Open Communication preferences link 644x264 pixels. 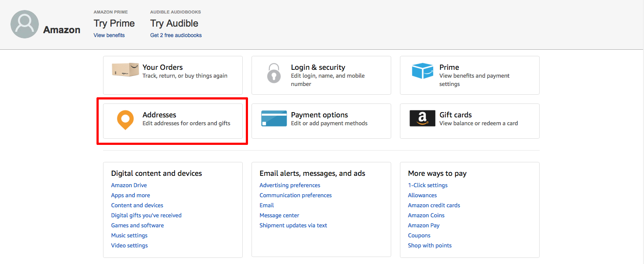point(296,195)
